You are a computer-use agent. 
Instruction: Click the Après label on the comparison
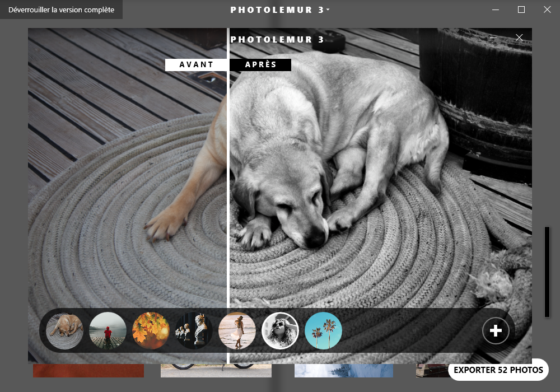coord(260,64)
